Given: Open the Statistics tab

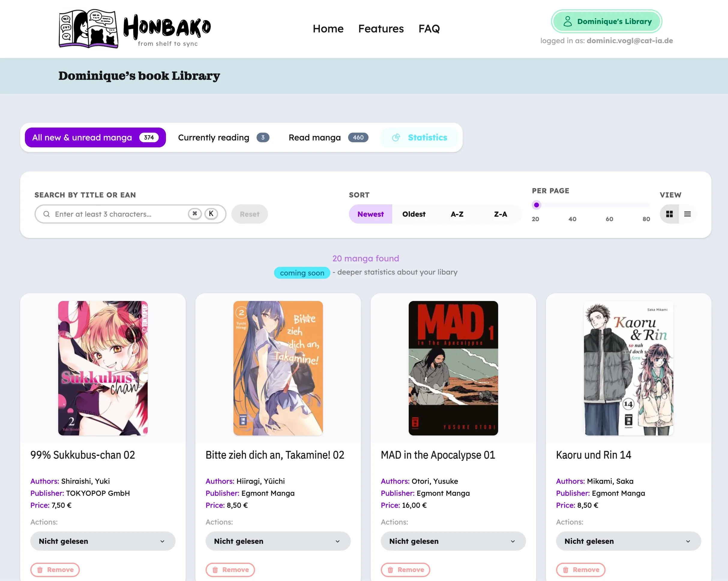Looking at the screenshot, I should click(x=419, y=137).
